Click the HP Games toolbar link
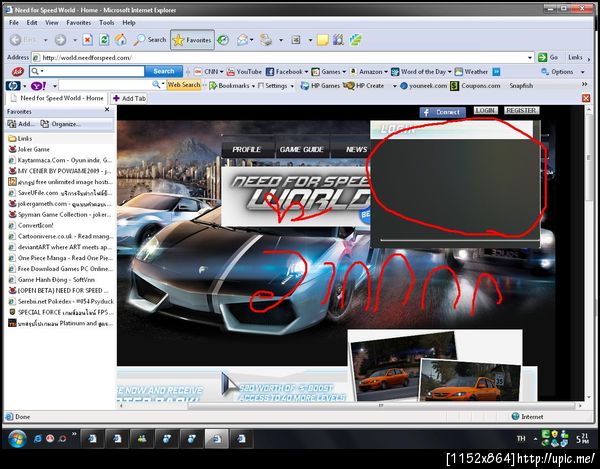This screenshot has height=469, width=600. click(320, 86)
